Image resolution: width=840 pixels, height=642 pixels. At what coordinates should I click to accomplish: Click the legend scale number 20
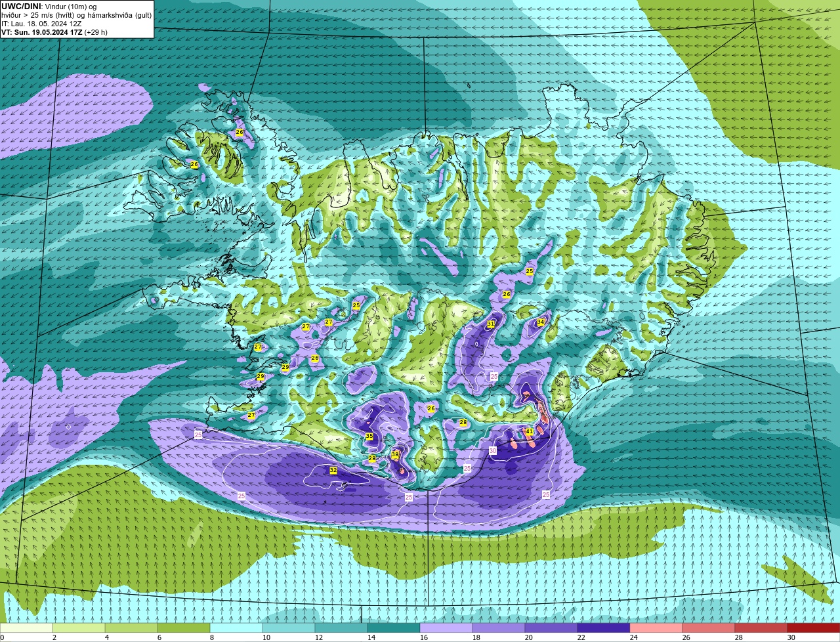point(529,637)
